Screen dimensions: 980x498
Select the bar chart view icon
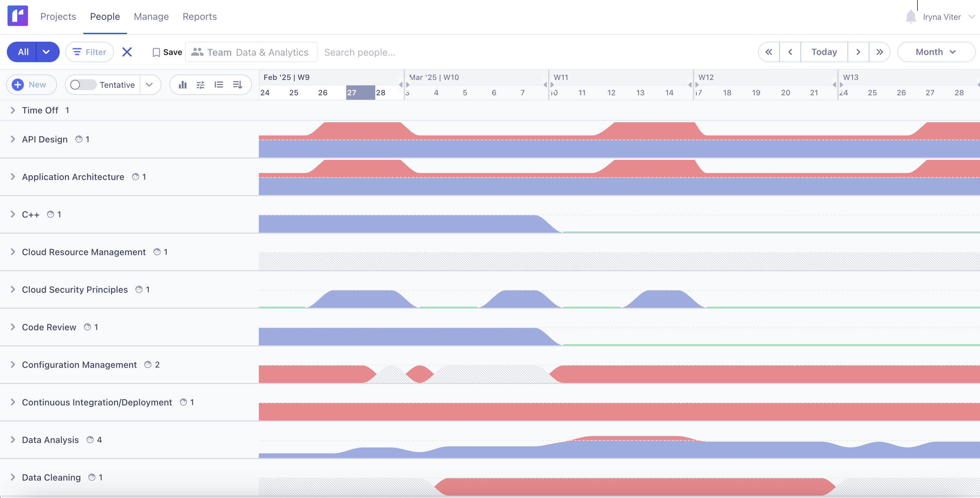[x=183, y=84]
